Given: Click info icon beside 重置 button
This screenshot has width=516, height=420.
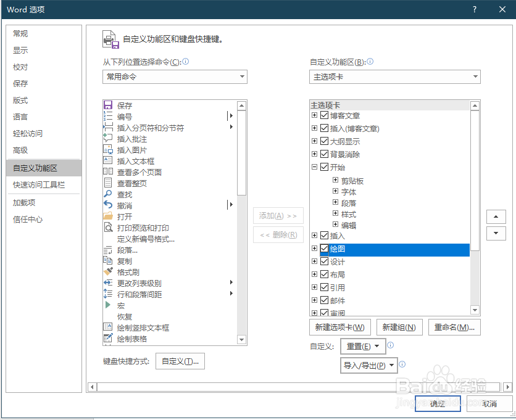Looking at the screenshot, I should 391,345.
